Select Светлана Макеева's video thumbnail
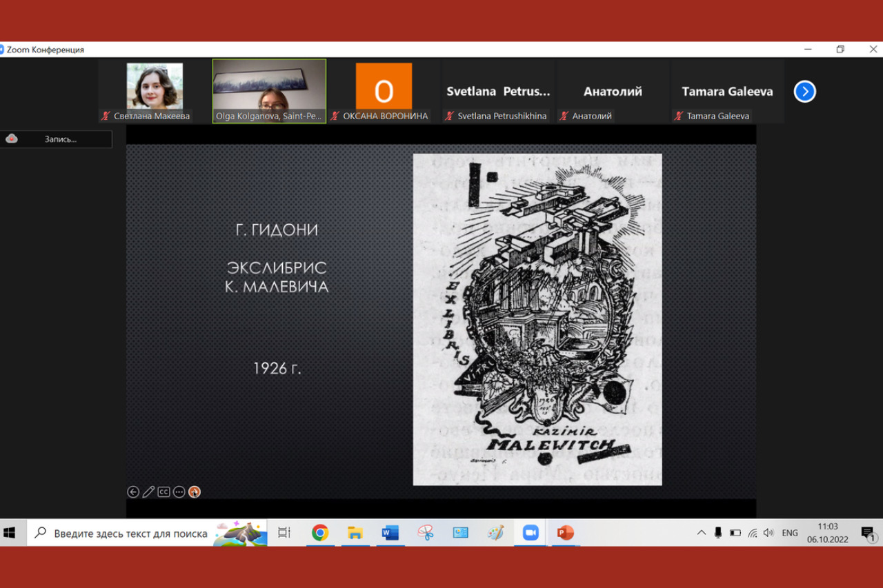This screenshot has height=588, width=883. 155,91
